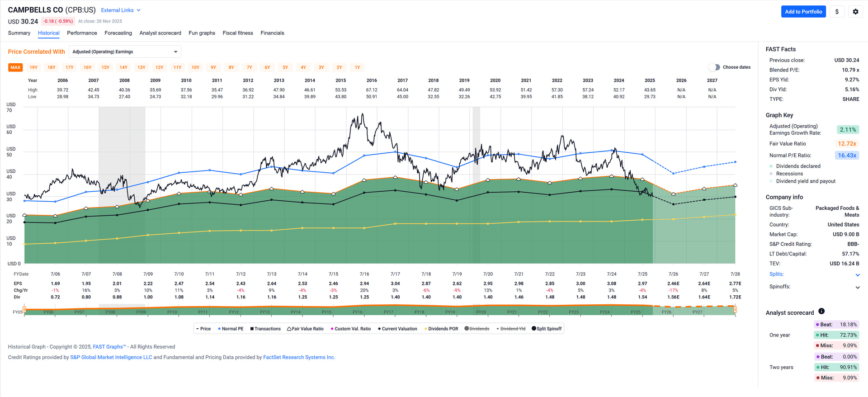The image size is (868, 397).
Task: Expand the Spinoffs section
Action: (x=858, y=287)
